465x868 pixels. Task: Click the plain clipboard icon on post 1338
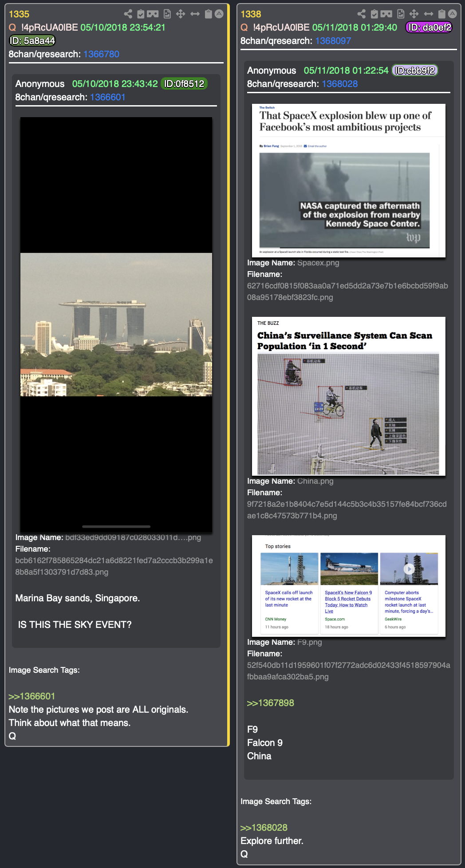(441, 14)
